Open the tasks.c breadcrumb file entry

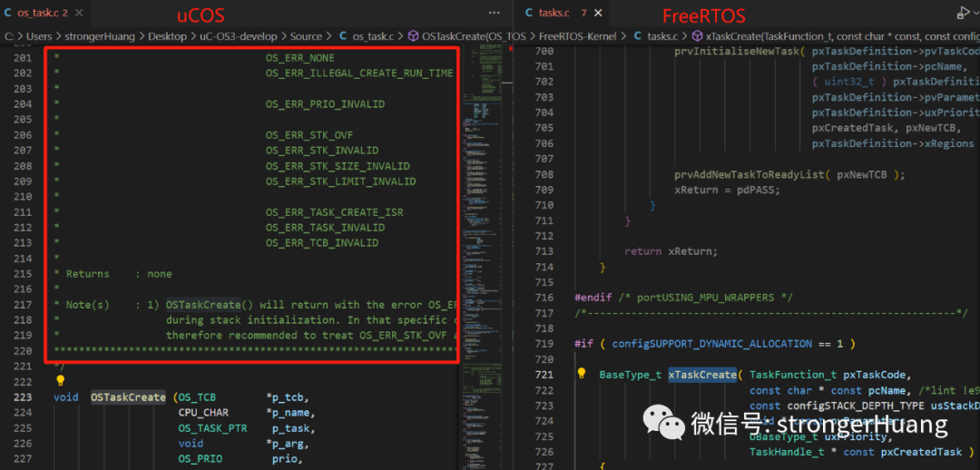point(663,36)
